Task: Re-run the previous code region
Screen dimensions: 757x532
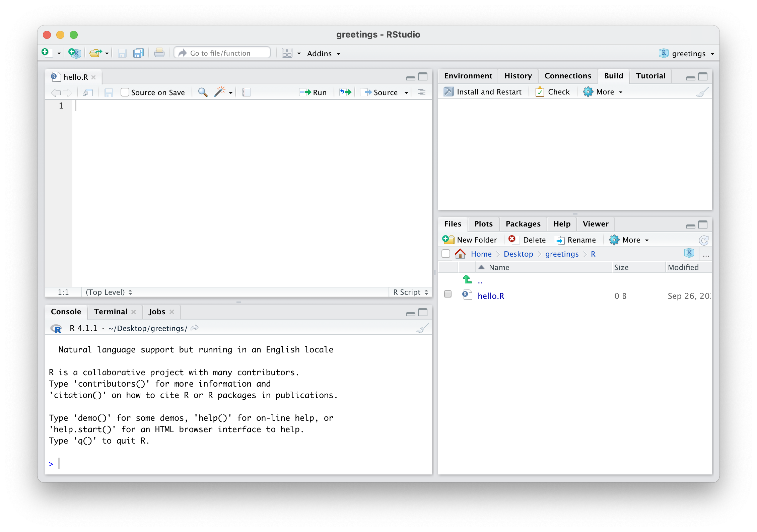Action: 345,92
